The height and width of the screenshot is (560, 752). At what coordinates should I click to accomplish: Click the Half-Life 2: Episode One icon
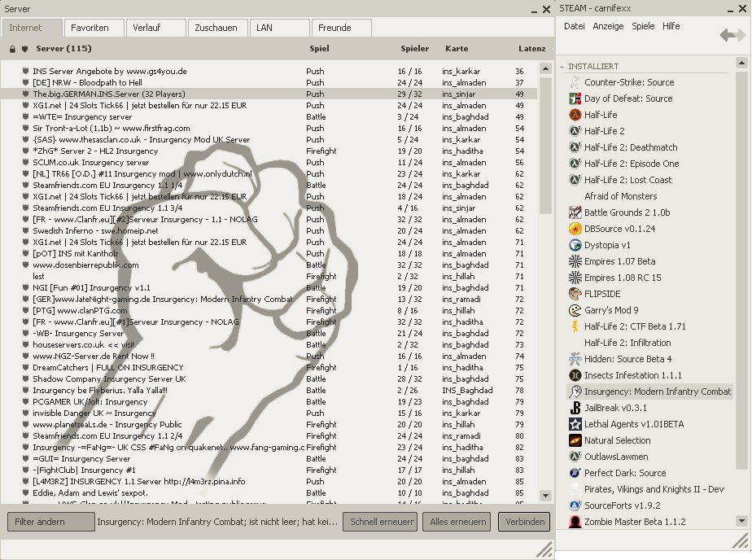click(575, 164)
